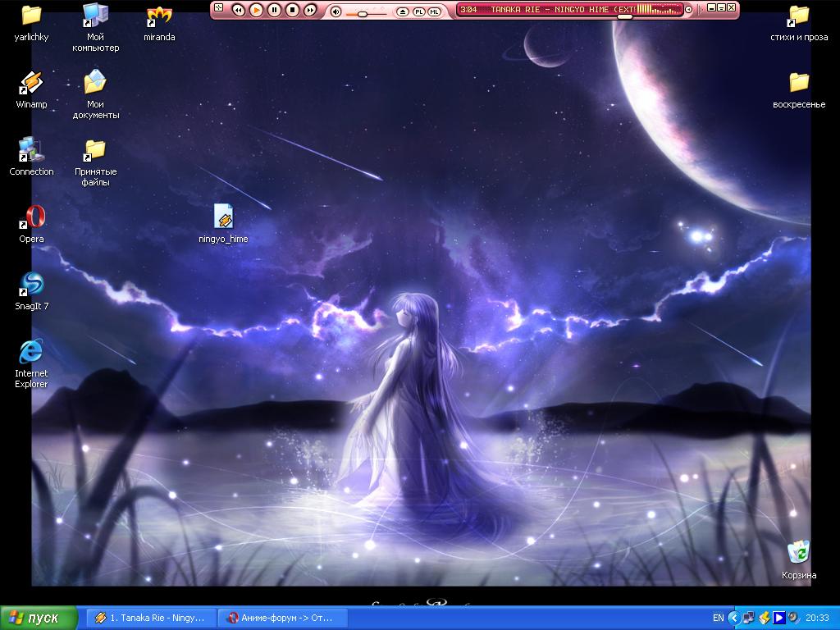Skip to the next Winamp track
This screenshot has width=840, height=630.
[309, 10]
